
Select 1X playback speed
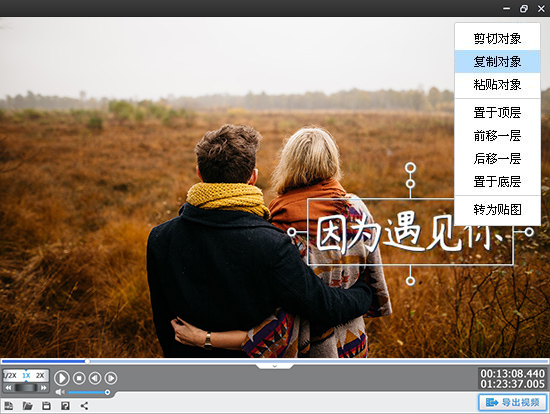click(26, 375)
